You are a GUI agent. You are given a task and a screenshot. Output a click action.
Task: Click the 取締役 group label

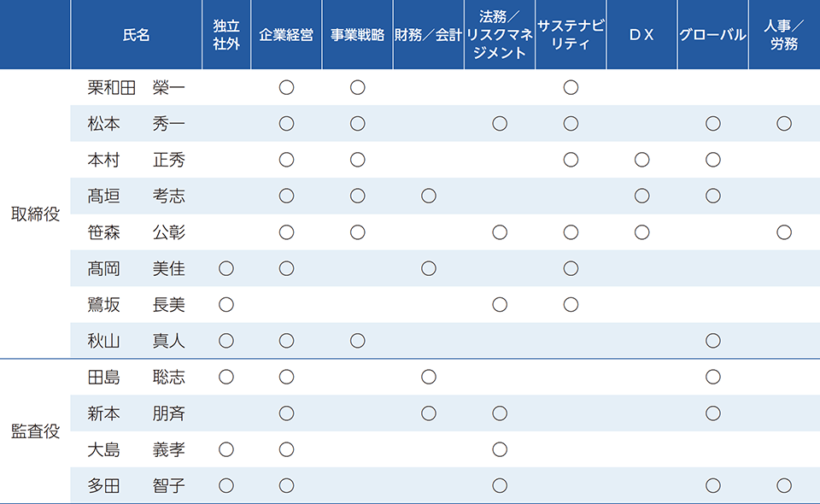pos(35,214)
